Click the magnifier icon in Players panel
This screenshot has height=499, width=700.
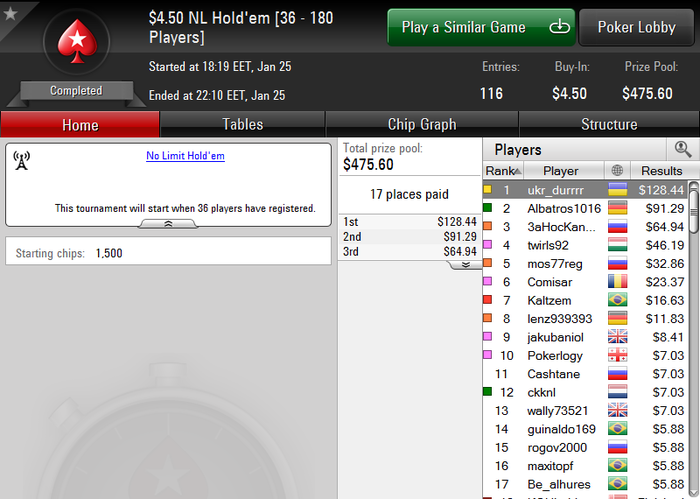[x=683, y=149]
